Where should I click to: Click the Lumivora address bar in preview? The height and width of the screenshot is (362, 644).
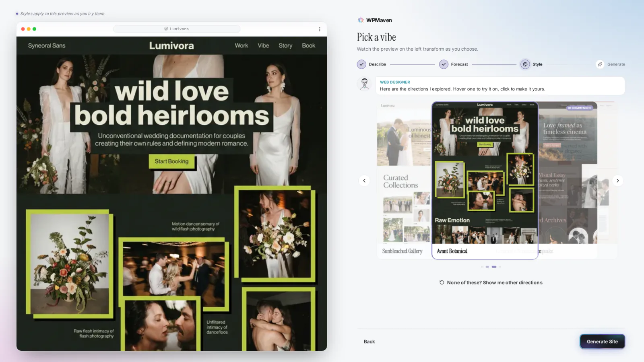point(177,29)
